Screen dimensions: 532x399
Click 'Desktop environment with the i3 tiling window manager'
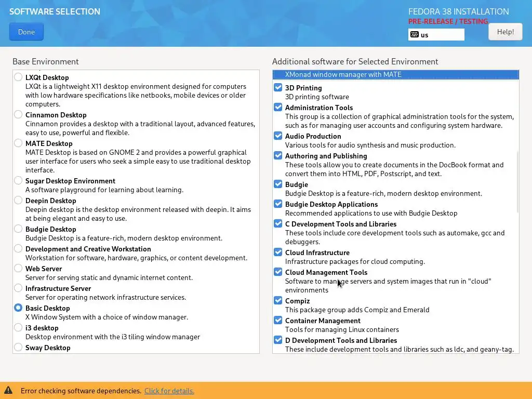(x=113, y=337)
